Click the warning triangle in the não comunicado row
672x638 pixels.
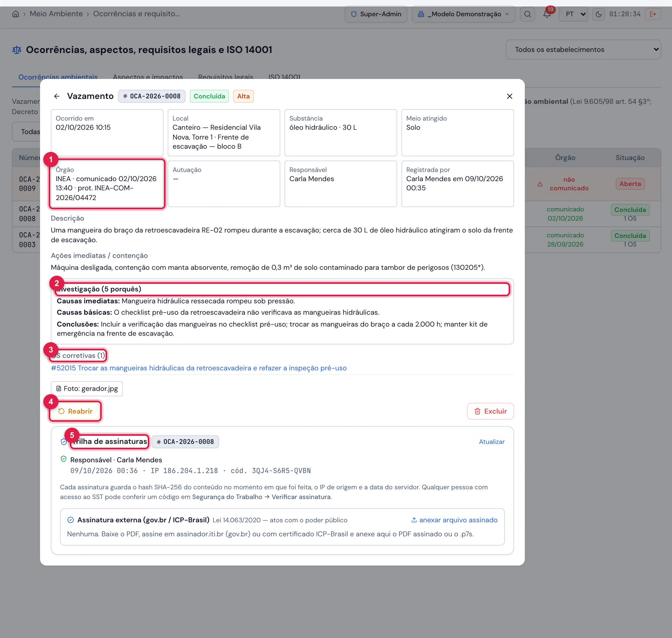pyautogui.click(x=540, y=184)
